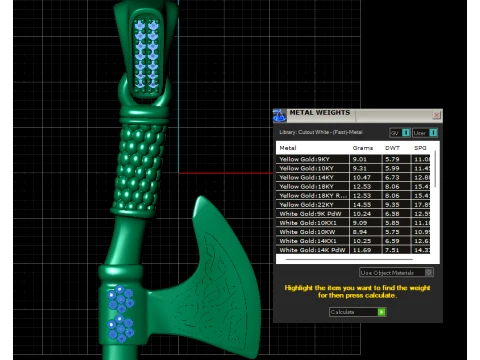The image size is (480, 360).
Task: Select the White Gold:14K PdW row
Action: pyautogui.click(x=353, y=250)
